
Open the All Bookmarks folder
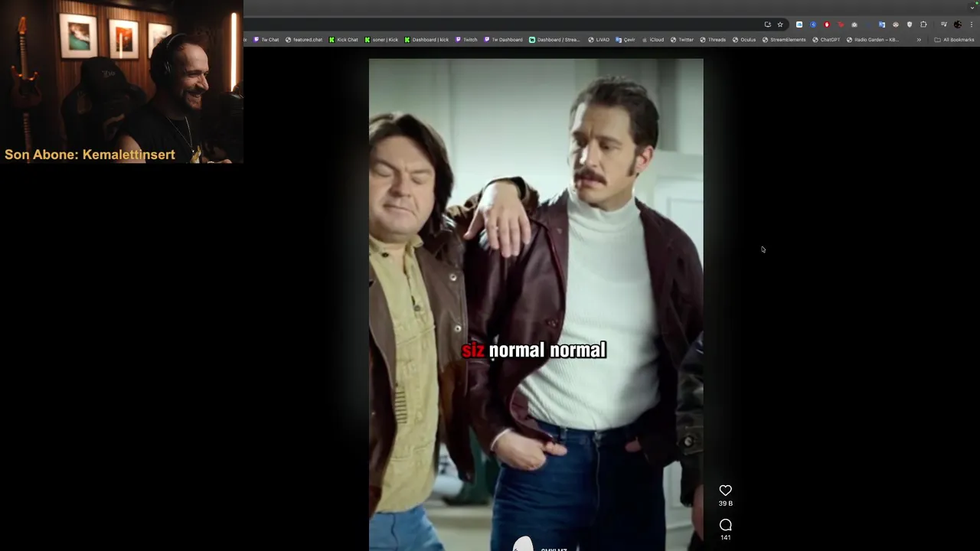point(954,40)
